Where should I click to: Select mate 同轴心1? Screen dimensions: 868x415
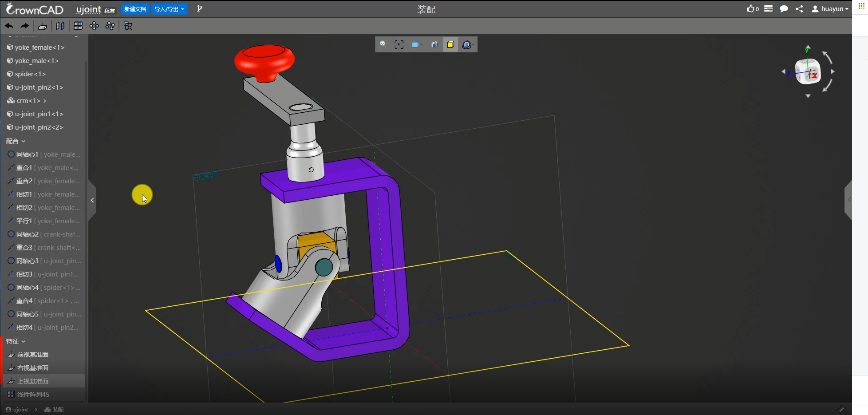pyautogui.click(x=44, y=154)
